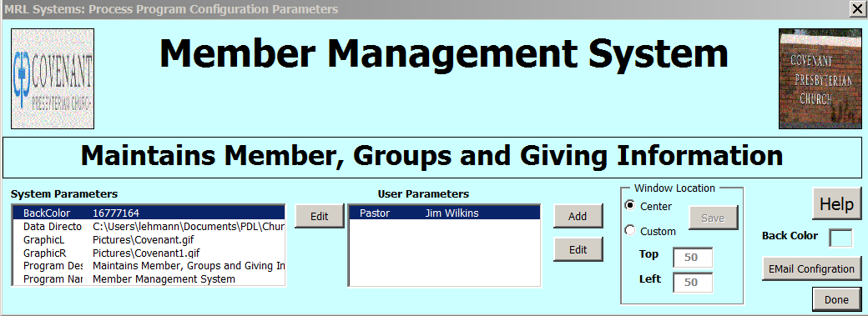Select the Pastor Jim Wilkins row

pos(445,213)
